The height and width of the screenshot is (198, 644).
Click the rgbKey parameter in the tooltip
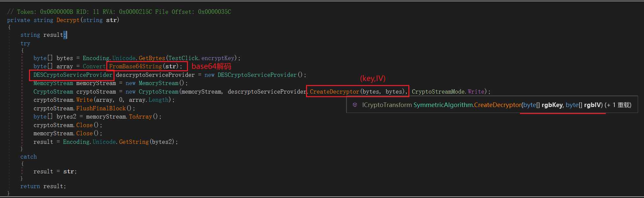click(x=552, y=105)
